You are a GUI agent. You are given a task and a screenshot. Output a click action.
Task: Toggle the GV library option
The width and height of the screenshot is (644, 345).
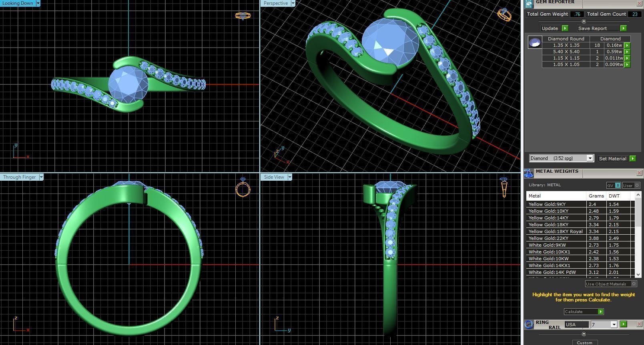614,185
